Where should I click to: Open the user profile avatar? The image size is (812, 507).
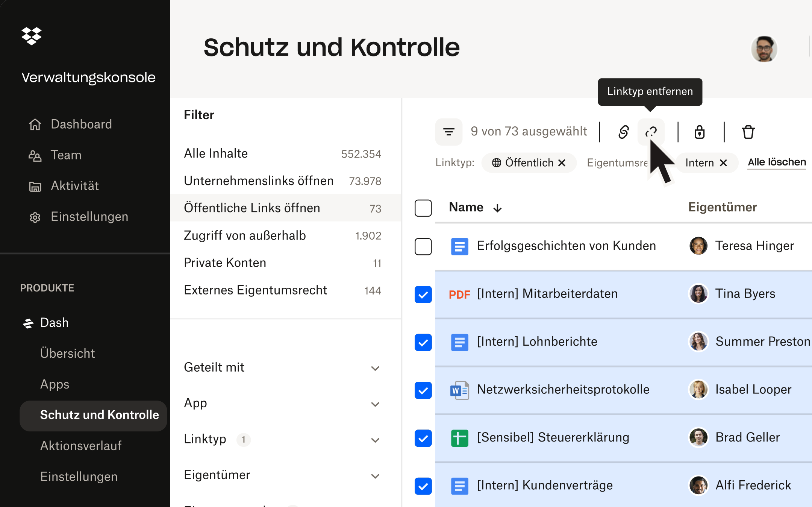[x=764, y=49]
